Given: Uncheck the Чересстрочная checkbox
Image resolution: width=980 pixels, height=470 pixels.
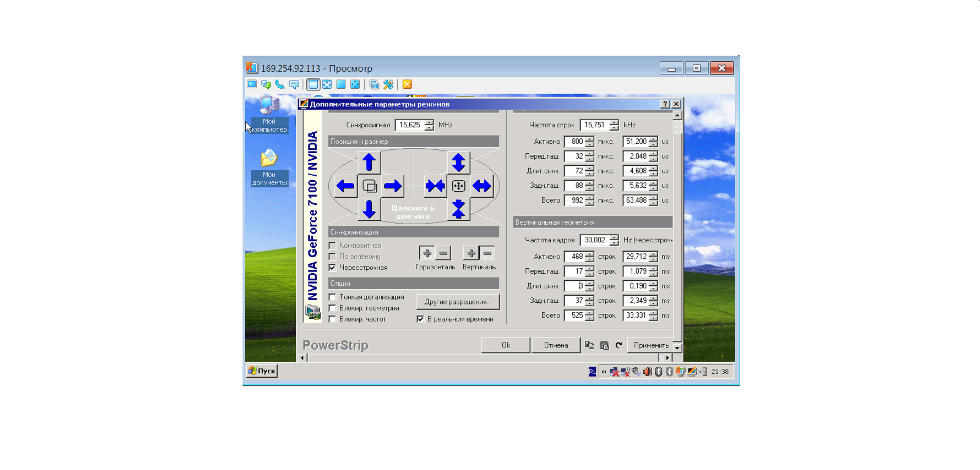Looking at the screenshot, I should (x=332, y=268).
